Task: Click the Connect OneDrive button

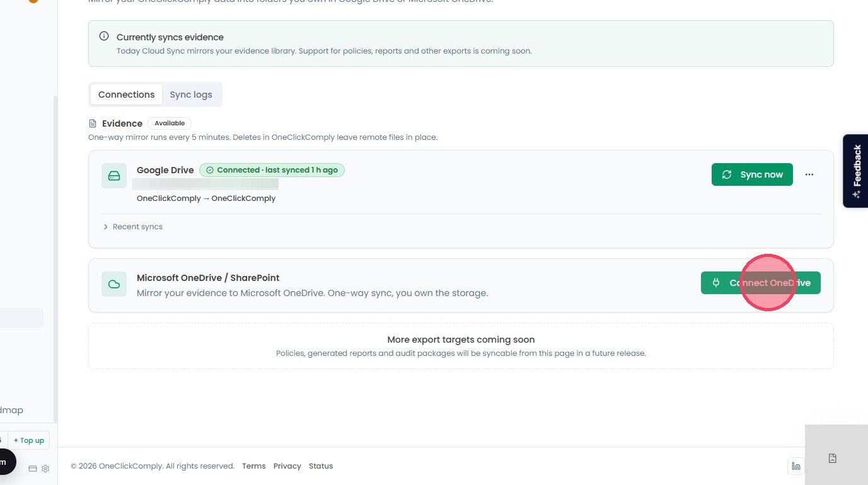Action: click(x=760, y=283)
